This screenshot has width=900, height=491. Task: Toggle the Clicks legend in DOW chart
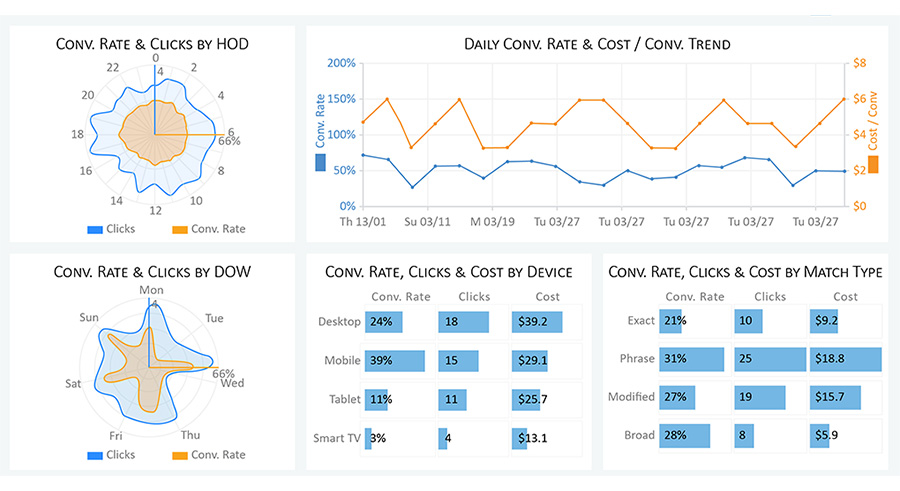pyautogui.click(x=111, y=455)
